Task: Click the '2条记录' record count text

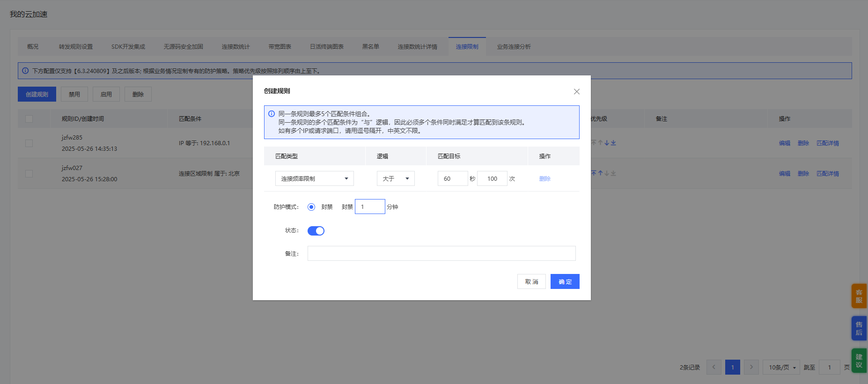Action: (x=690, y=368)
